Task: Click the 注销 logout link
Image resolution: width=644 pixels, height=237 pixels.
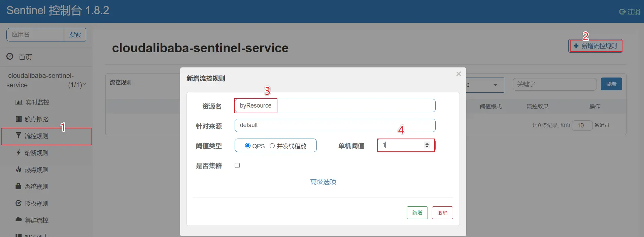Action: tap(630, 12)
